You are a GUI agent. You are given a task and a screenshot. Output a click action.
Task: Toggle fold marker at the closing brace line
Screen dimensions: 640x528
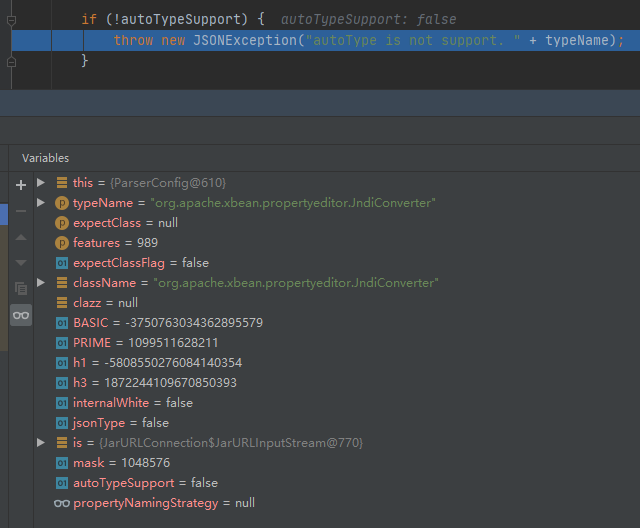[11, 61]
